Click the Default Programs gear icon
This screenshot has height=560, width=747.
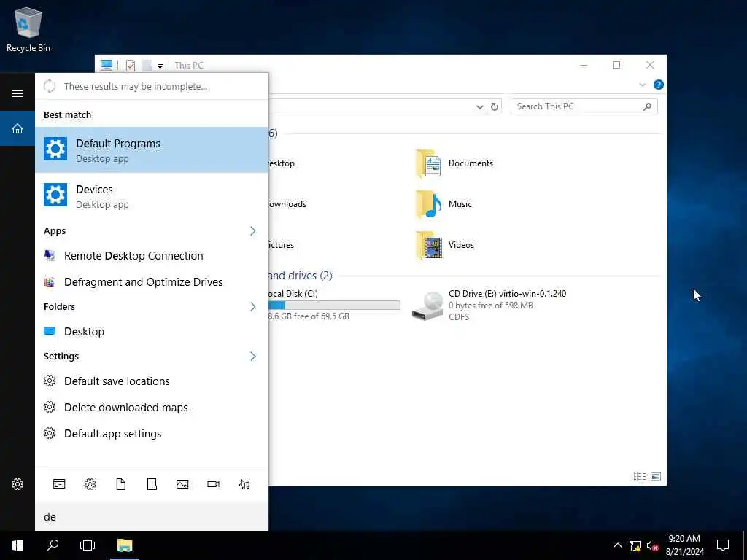click(x=55, y=149)
